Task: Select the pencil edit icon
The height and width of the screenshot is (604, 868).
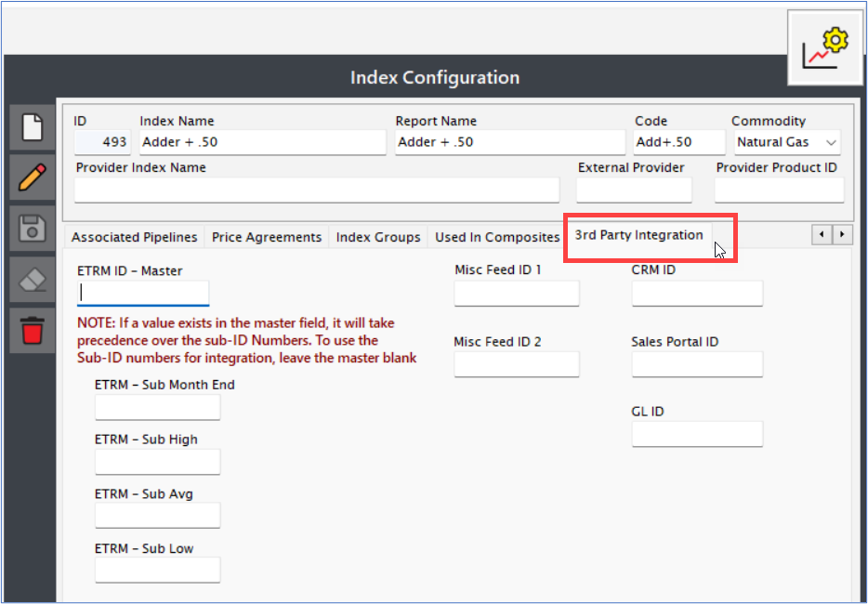Action: (33, 178)
